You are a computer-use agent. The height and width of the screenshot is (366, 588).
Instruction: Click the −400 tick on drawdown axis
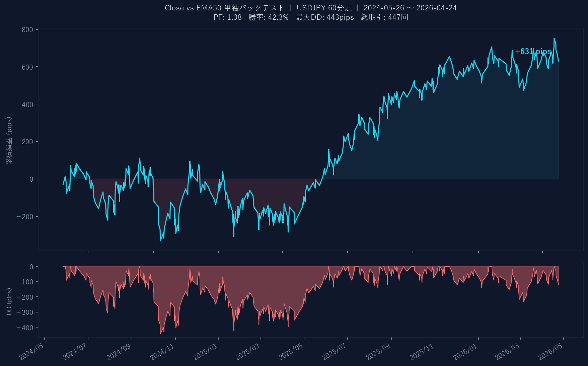coord(25,328)
